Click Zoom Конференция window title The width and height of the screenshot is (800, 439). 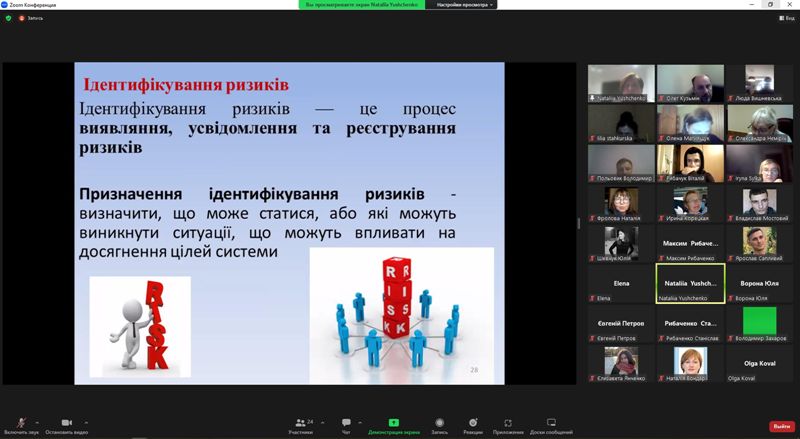pyautogui.click(x=33, y=5)
